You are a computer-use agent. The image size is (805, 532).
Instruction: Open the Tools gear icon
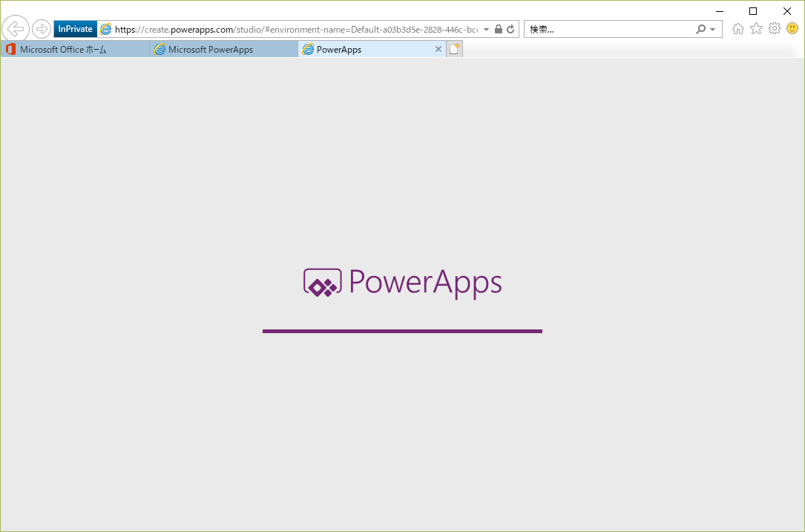tap(774, 29)
